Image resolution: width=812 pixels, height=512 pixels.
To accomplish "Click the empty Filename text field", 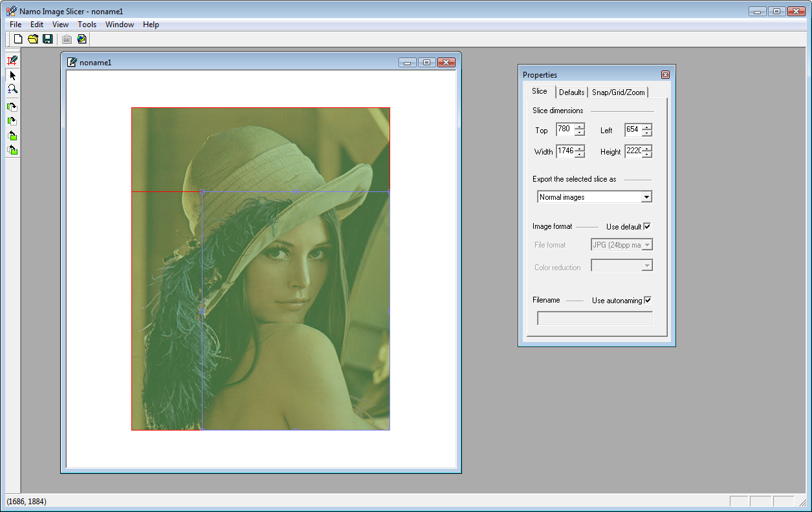I will [595, 318].
